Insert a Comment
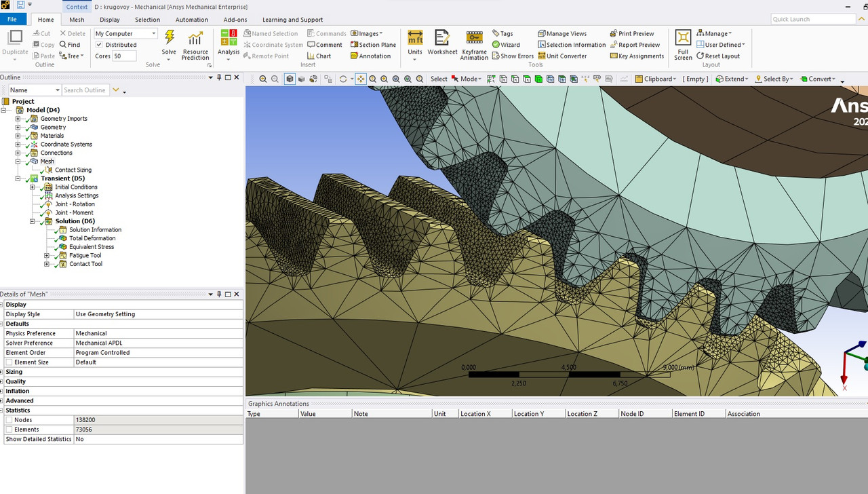Screen dimensions: 868x494 pos(324,45)
